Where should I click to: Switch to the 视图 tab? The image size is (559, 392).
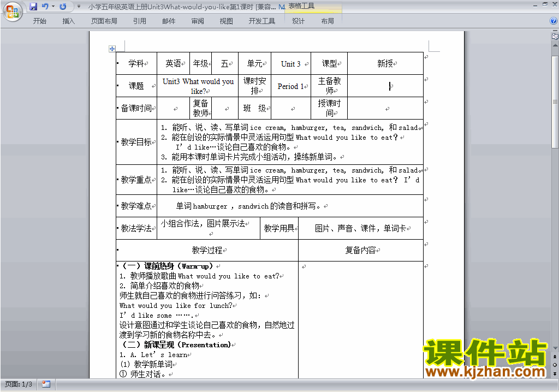(227, 21)
